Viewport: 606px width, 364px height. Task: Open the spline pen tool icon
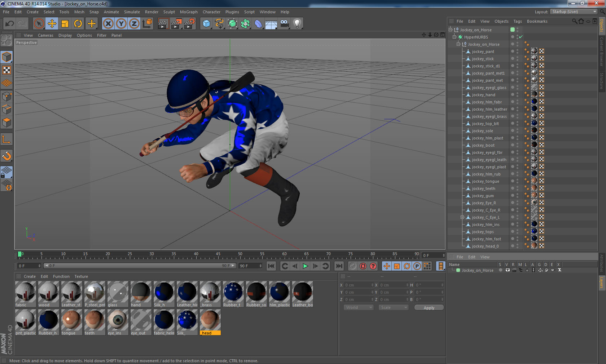pyautogui.click(x=219, y=24)
